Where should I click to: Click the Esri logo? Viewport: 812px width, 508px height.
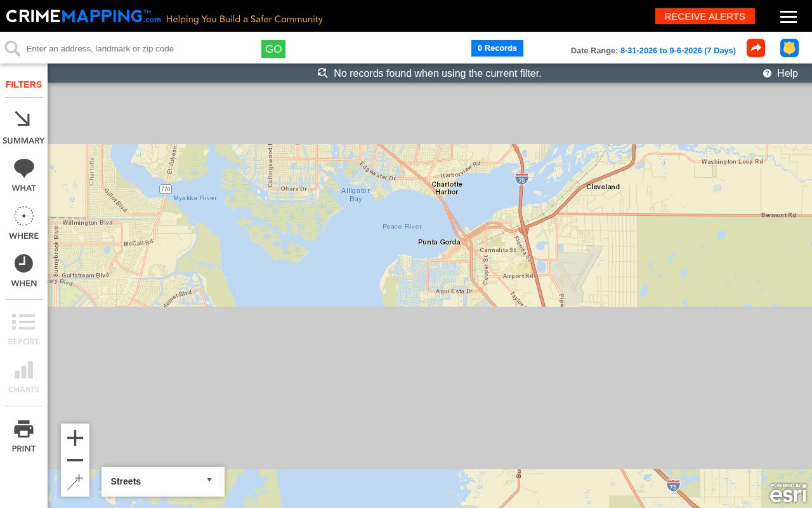789,493
